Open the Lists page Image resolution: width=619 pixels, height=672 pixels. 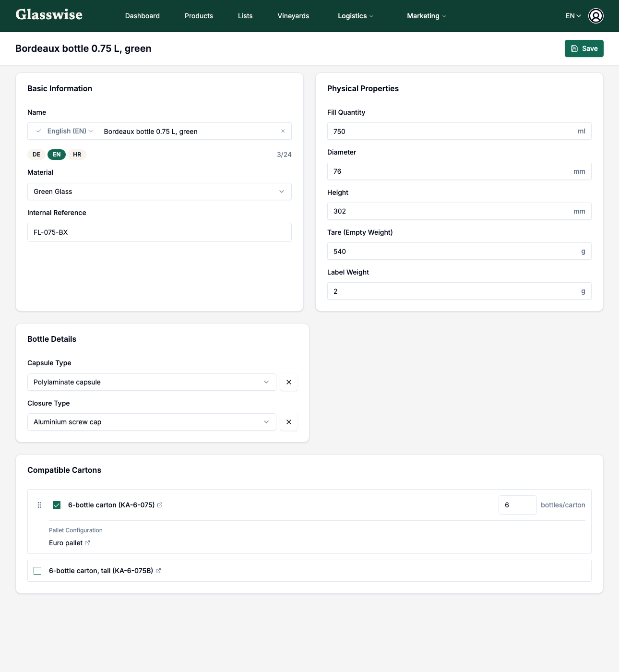[x=245, y=16]
